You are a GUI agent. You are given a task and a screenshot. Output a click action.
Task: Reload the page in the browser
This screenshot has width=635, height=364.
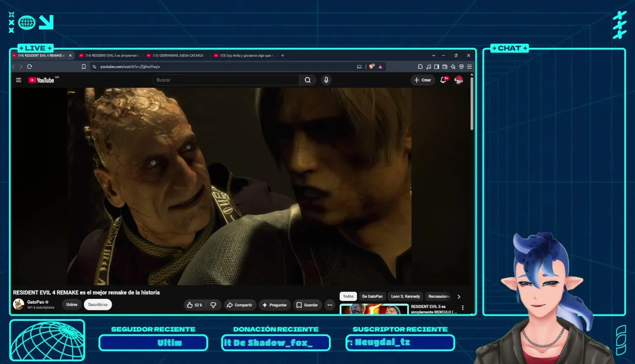[x=29, y=66]
